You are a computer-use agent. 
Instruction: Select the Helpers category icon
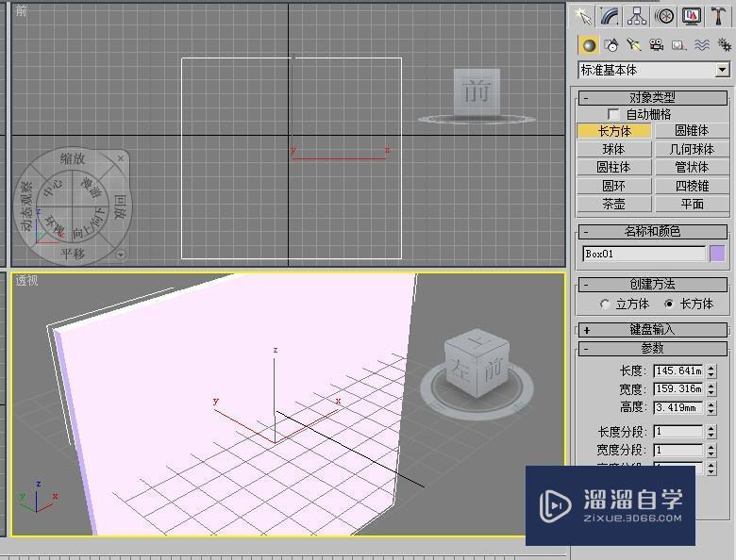678,45
